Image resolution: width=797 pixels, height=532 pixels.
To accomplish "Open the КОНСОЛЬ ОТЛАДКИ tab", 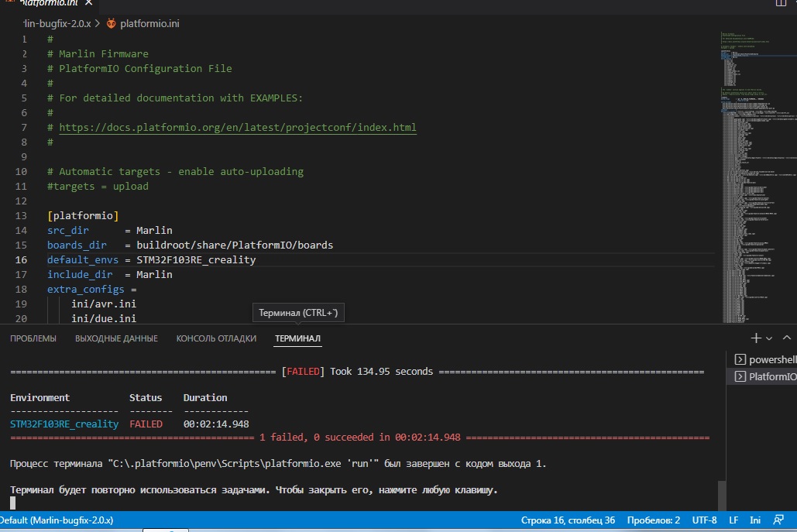I will pyautogui.click(x=216, y=338).
